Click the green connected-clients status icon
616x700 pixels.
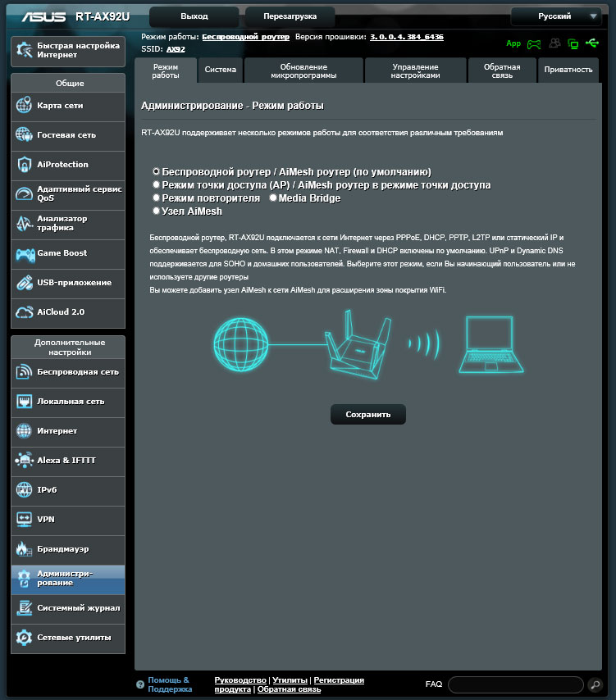pos(573,43)
